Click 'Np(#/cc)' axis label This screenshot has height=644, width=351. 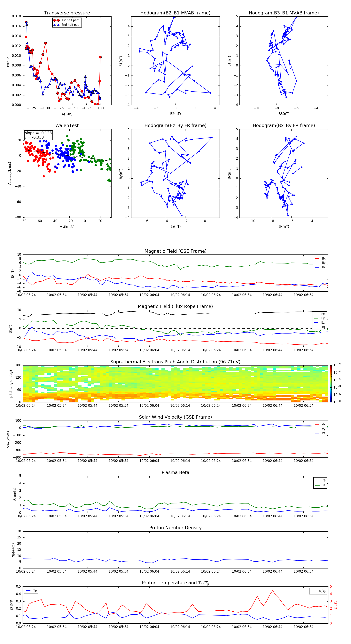tap(13, 550)
